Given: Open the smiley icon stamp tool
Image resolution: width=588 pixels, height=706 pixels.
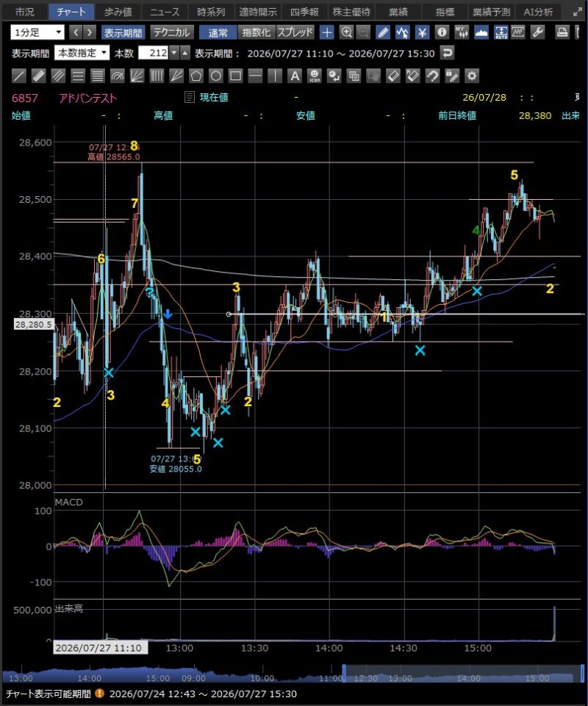Looking at the screenshot, I should point(315,76).
